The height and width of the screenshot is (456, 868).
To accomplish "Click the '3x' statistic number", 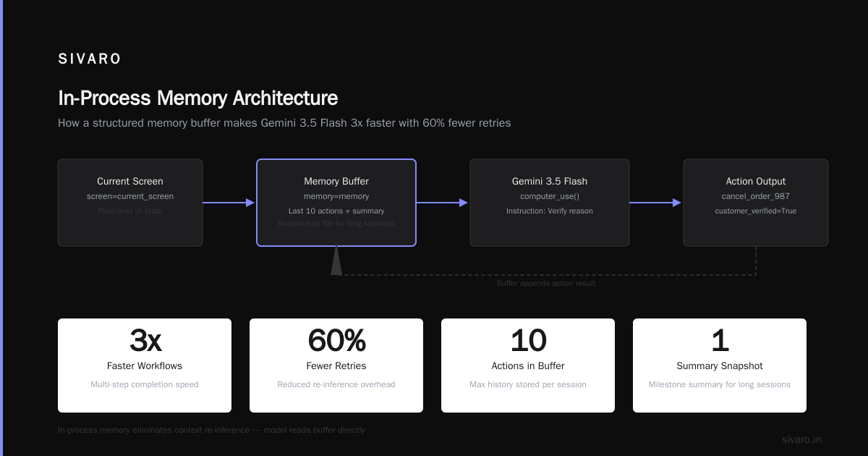I will click(145, 340).
